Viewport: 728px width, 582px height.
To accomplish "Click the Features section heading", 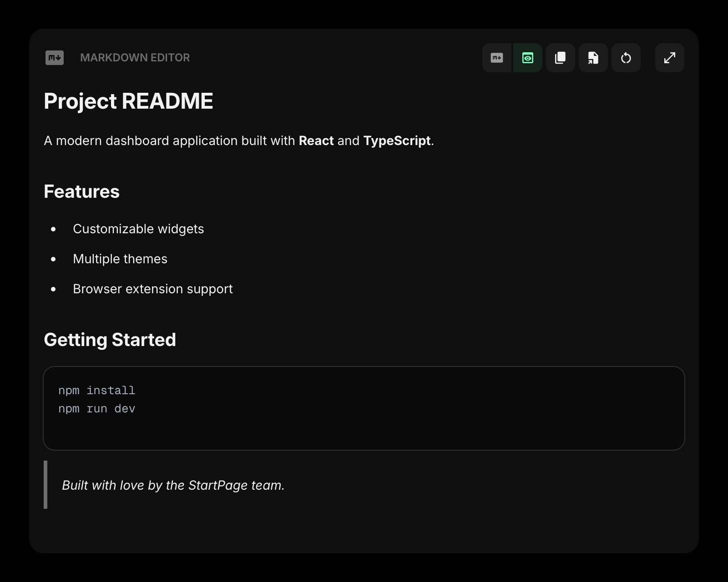I will pos(81,191).
